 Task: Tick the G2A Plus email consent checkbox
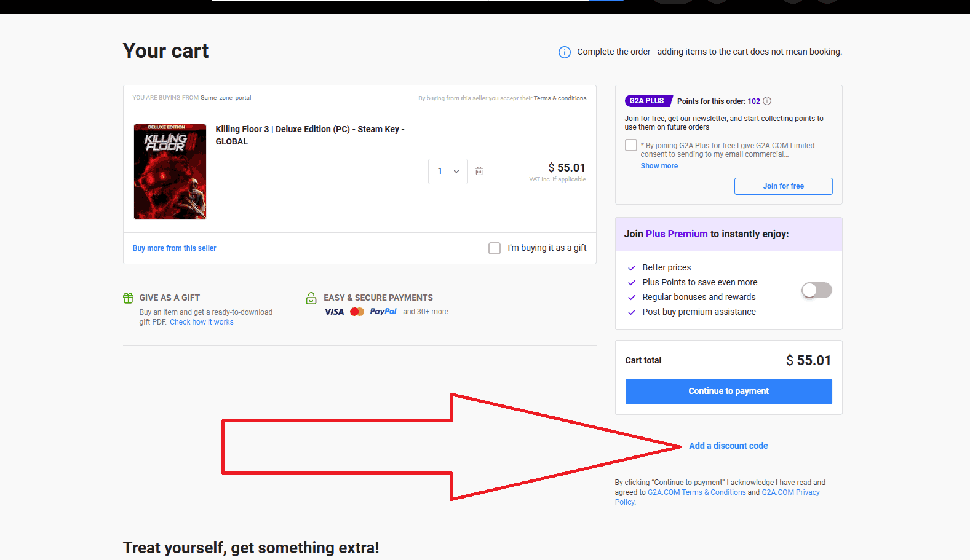[x=631, y=145]
